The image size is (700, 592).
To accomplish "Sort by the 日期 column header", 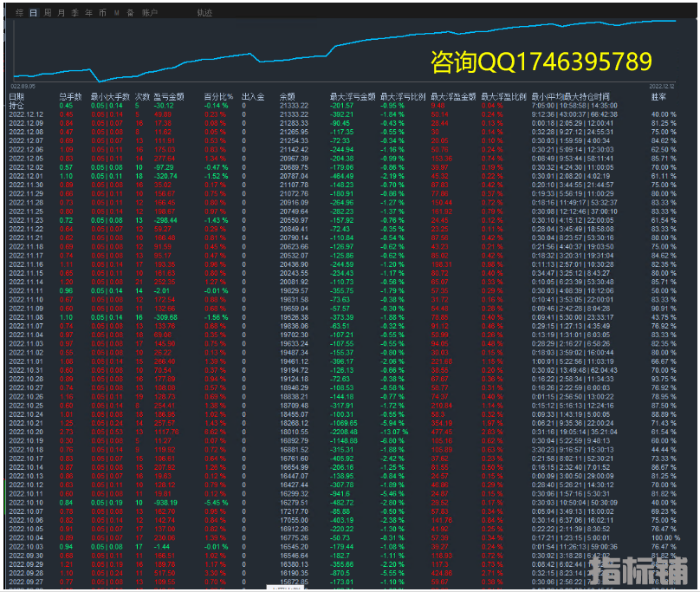I will click(17, 97).
